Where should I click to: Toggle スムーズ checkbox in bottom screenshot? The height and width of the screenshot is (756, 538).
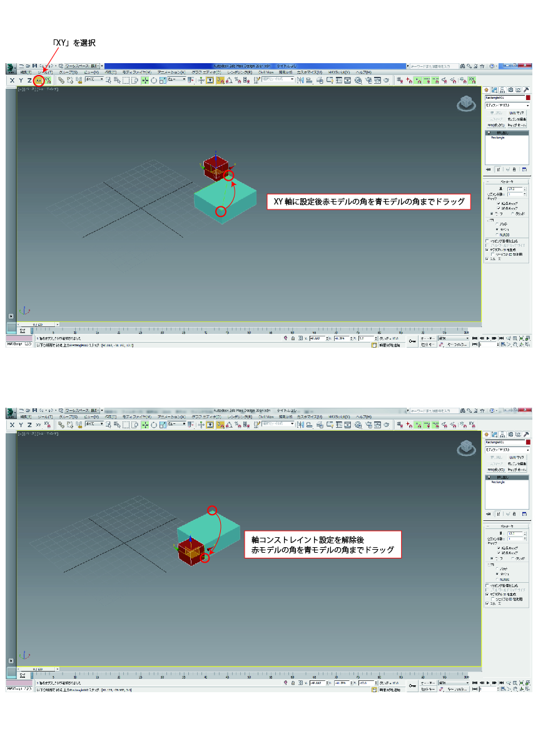click(x=487, y=604)
